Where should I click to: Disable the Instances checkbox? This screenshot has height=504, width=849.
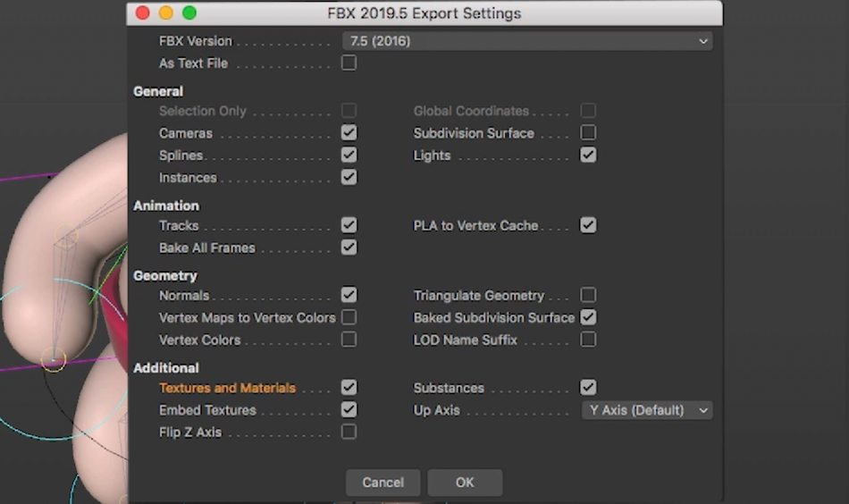(349, 177)
